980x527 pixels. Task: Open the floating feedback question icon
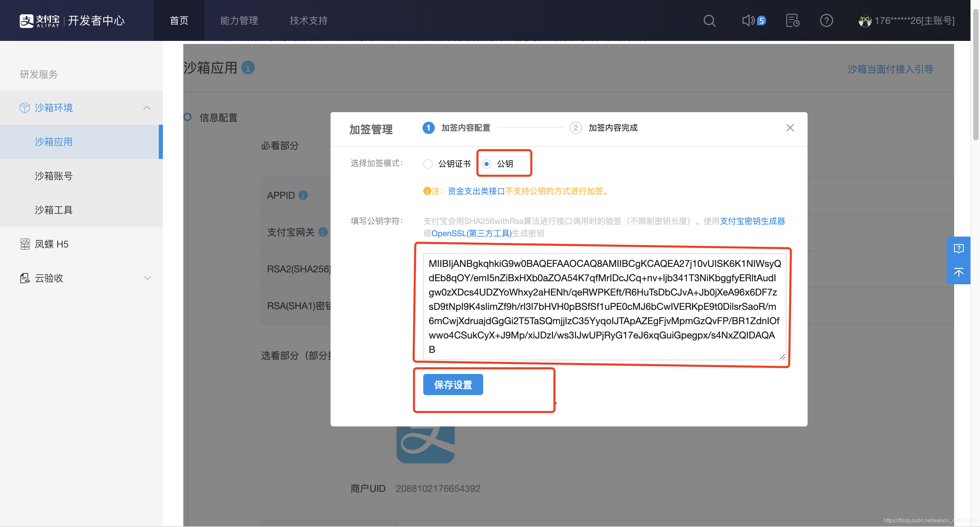click(959, 249)
